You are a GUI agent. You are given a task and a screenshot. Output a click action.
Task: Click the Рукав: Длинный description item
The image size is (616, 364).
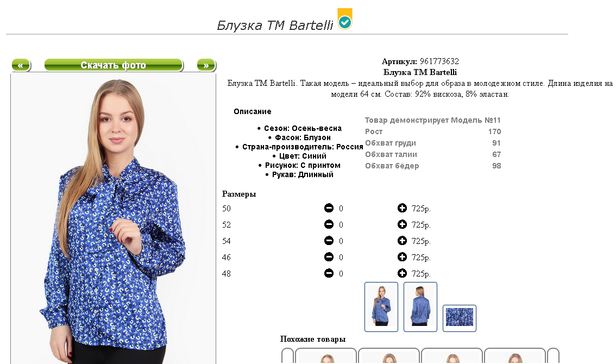point(303,174)
